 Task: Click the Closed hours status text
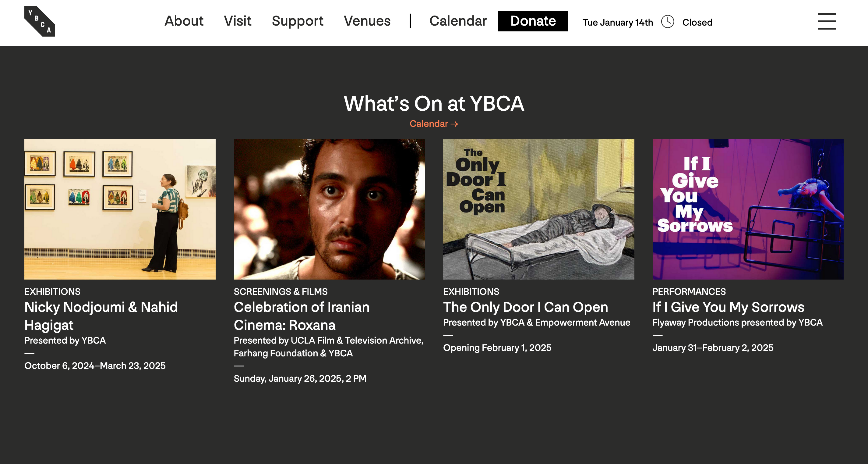tap(697, 23)
